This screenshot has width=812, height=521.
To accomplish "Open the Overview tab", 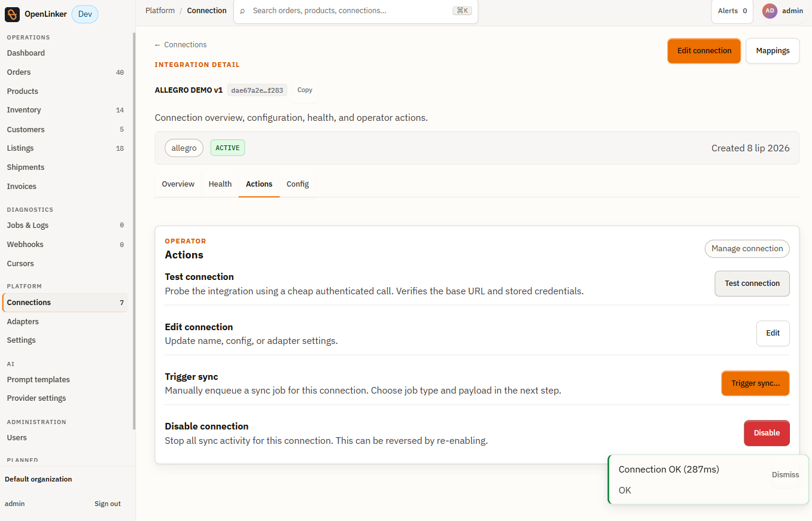I will point(178,184).
